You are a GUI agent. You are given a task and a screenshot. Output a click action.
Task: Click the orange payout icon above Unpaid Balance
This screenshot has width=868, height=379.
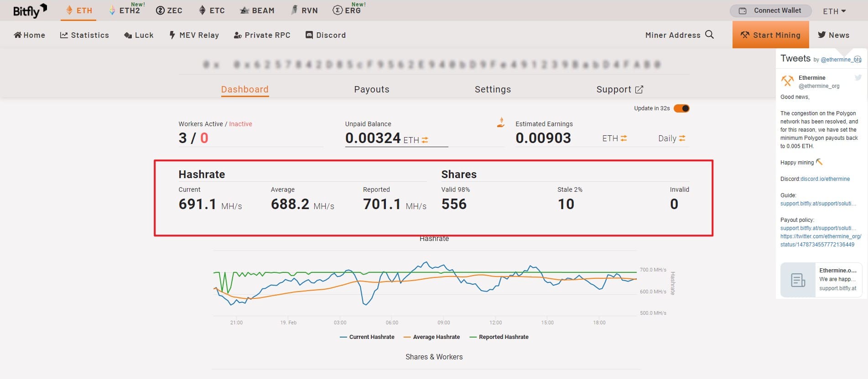tap(500, 122)
